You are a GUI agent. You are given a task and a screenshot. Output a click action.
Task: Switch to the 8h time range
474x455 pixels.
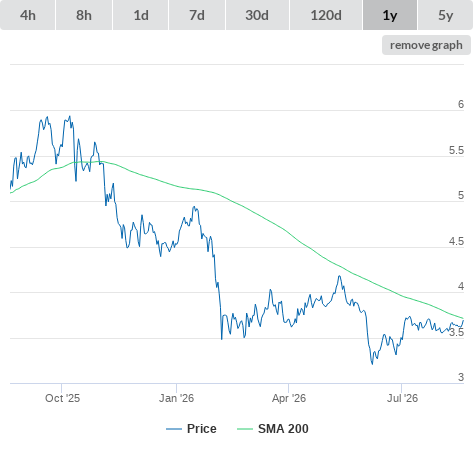tap(84, 15)
